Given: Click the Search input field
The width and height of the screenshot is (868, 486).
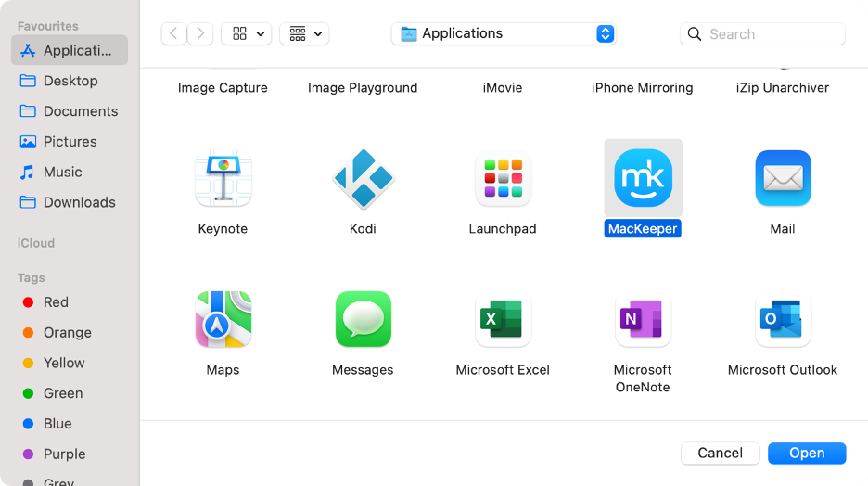Looking at the screenshot, I should click(763, 33).
